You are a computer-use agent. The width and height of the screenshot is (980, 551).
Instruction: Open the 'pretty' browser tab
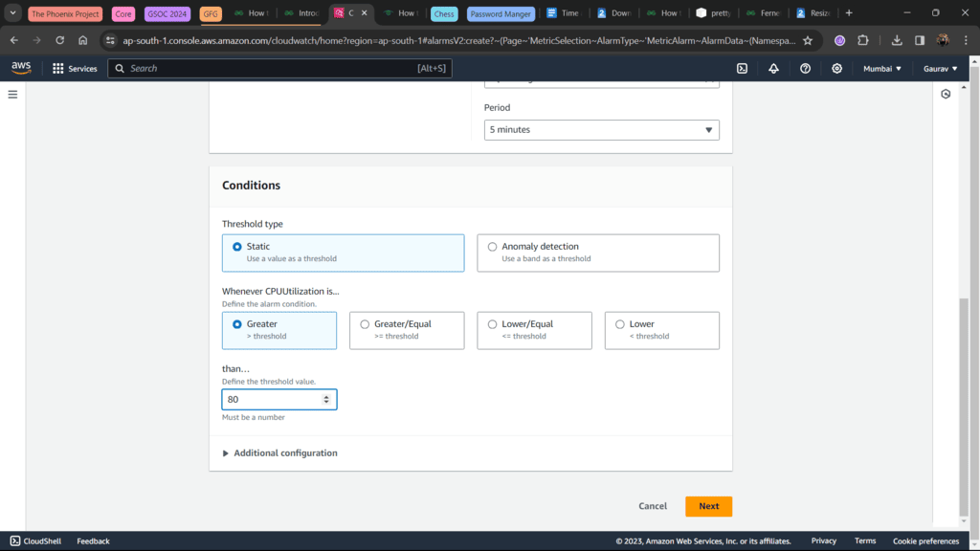[714, 13]
